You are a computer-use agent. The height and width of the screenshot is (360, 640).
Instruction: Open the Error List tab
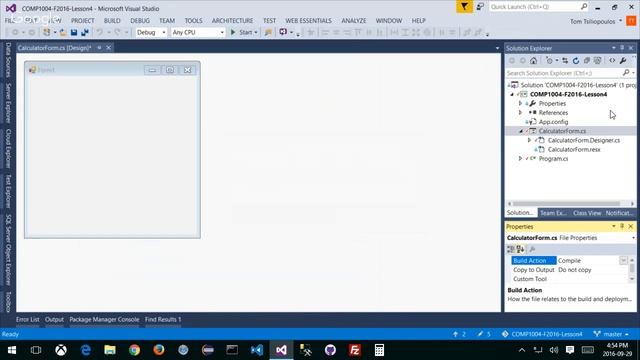(x=28, y=320)
